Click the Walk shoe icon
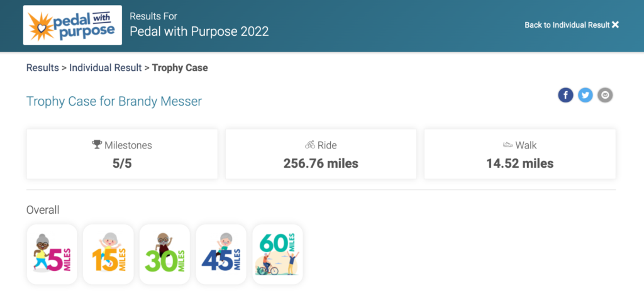This screenshot has height=308, width=644. coord(508,145)
